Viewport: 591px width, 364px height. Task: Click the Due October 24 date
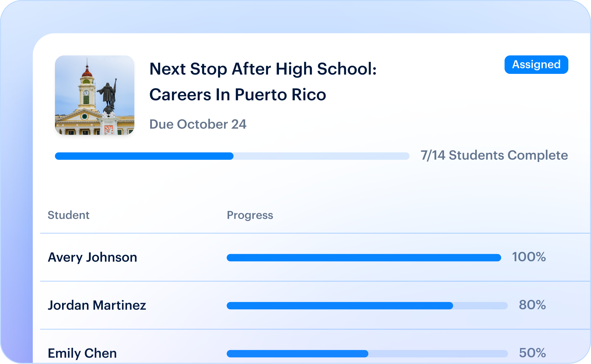click(198, 124)
